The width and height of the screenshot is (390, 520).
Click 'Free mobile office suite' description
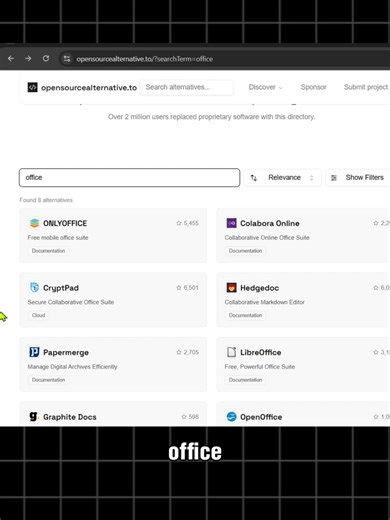58,238
